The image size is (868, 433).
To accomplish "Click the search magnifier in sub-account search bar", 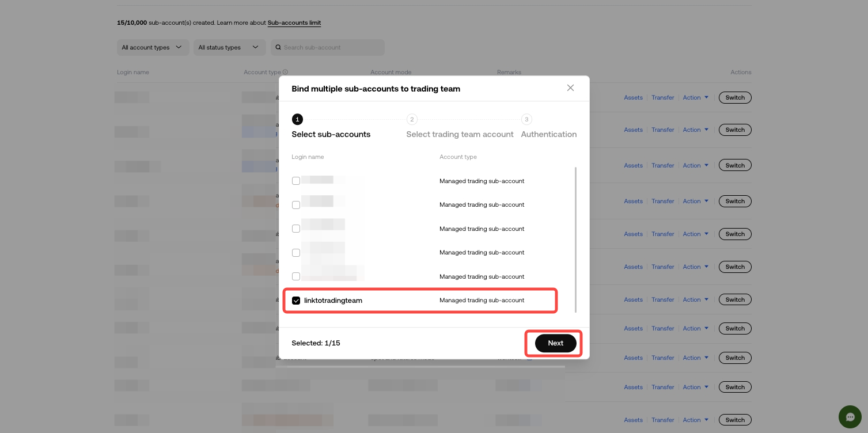I will (279, 47).
